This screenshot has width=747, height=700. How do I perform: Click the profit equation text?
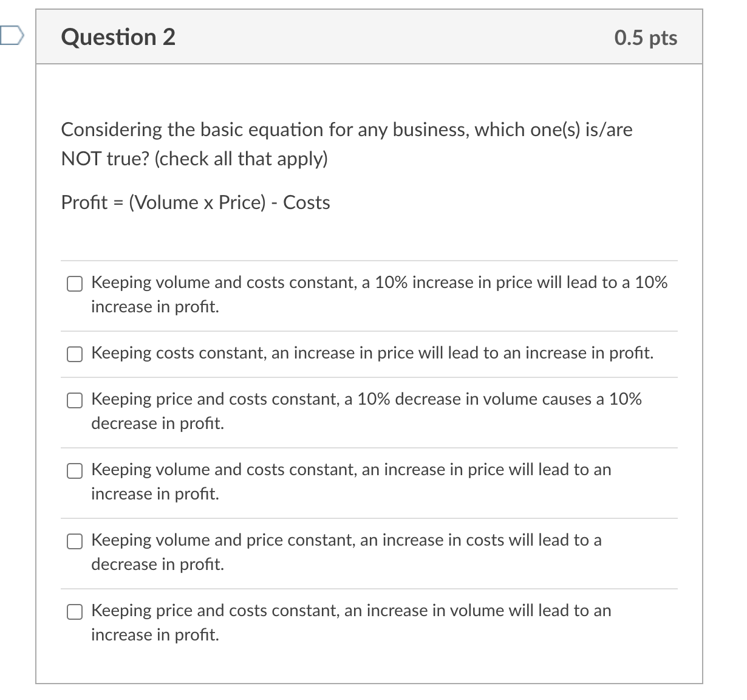point(195,202)
